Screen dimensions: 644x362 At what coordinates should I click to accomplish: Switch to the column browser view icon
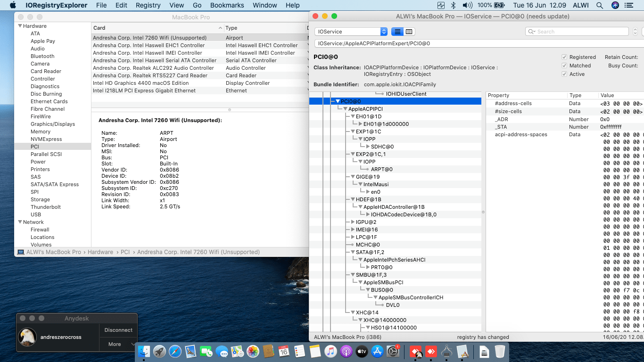pyautogui.click(x=409, y=32)
